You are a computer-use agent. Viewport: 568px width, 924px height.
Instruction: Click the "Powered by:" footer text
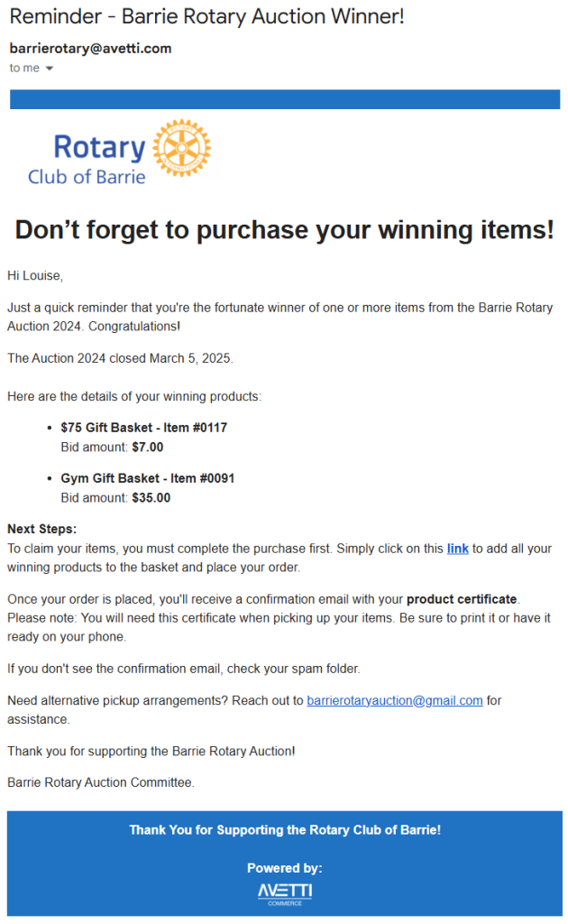pos(285,868)
